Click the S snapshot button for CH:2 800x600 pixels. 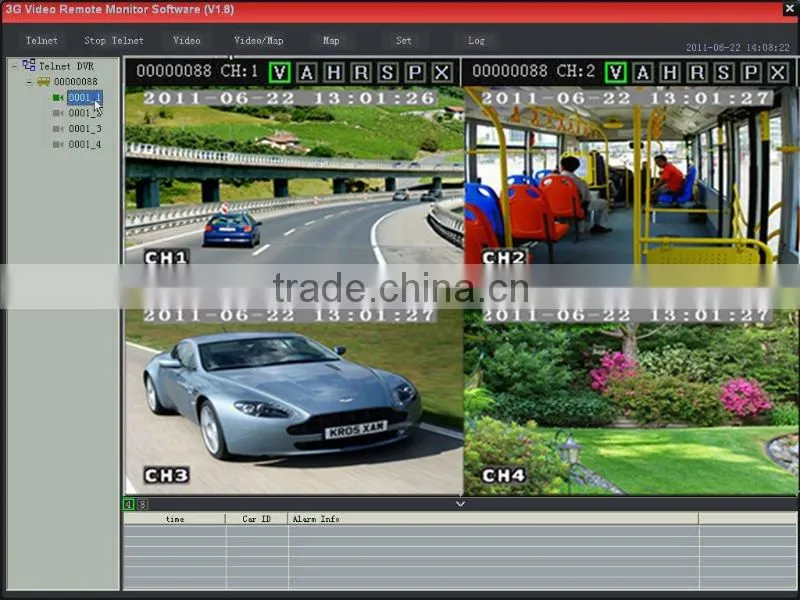[x=723, y=72]
